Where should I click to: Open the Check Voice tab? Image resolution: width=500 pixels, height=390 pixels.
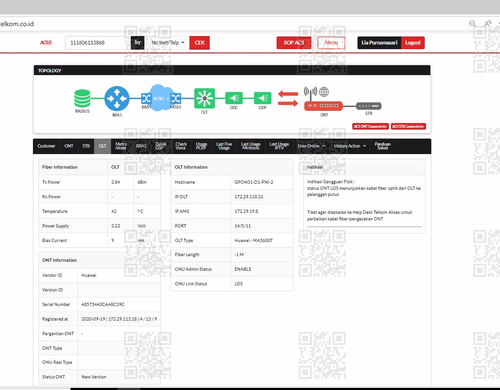click(181, 146)
